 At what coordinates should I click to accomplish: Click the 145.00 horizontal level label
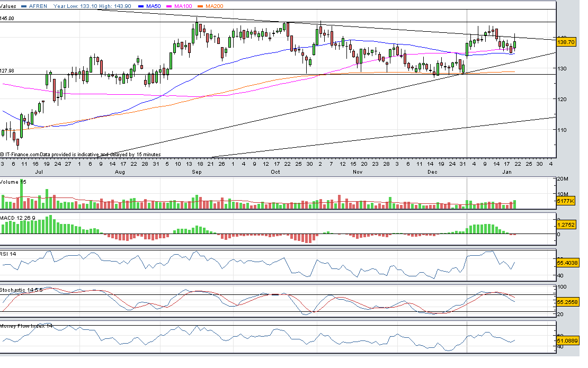coord(7,19)
